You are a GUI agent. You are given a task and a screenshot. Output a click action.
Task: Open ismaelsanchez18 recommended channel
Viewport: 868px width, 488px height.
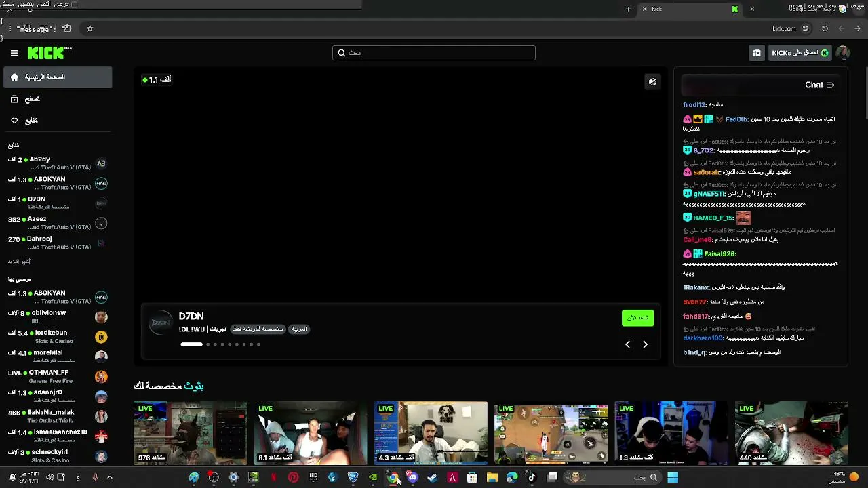coord(58,436)
